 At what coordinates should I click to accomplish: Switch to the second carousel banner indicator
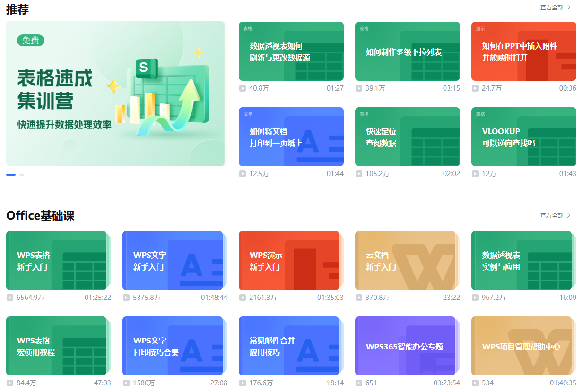click(22, 175)
